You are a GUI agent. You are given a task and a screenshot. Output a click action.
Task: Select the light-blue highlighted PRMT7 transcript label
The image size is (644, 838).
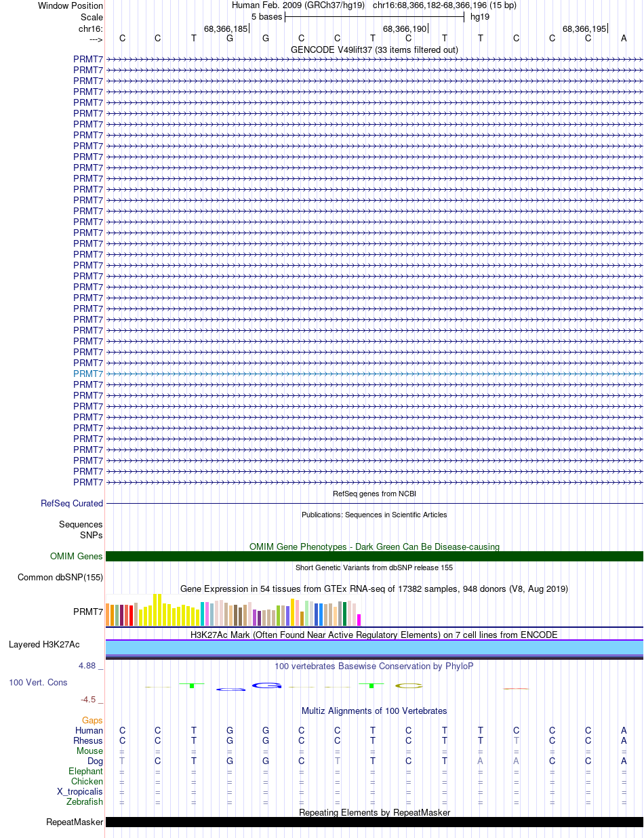pyautogui.click(x=88, y=374)
